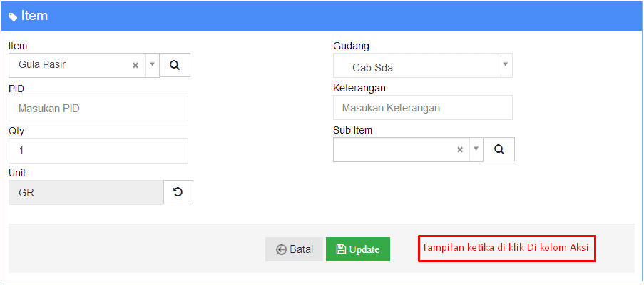Image resolution: width=644 pixels, height=285 pixels.
Task: Click the Keterangan input field
Action: (x=423, y=108)
